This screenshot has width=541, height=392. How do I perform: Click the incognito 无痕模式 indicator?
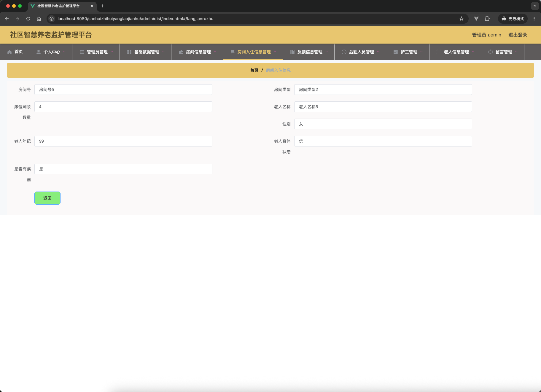tap(513, 19)
